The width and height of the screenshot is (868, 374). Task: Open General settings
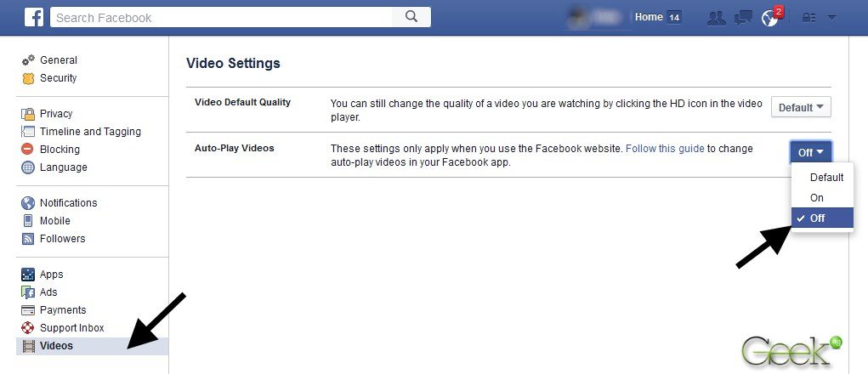tap(58, 60)
